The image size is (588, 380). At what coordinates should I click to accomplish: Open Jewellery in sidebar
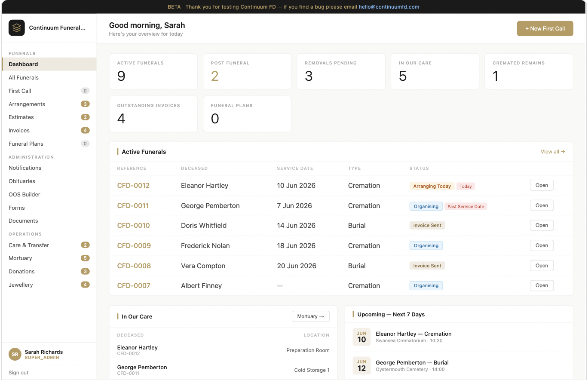coord(49,285)
